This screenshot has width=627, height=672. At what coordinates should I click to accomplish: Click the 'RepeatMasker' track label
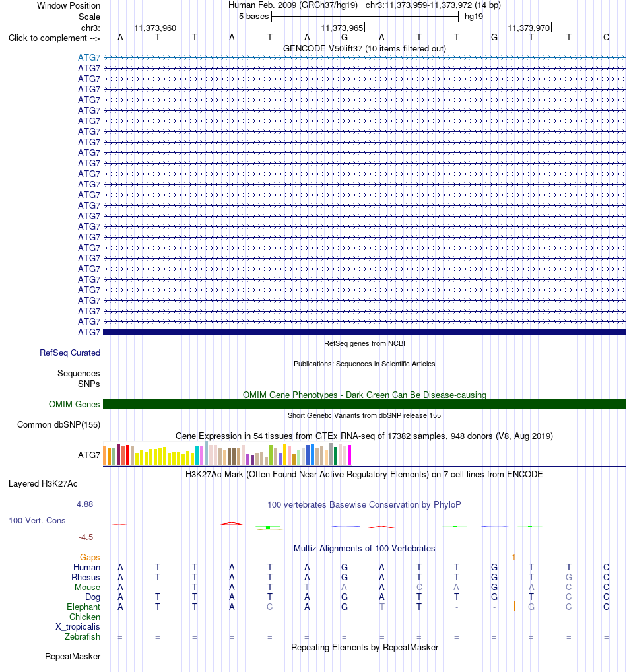click(x=73, y=657)
